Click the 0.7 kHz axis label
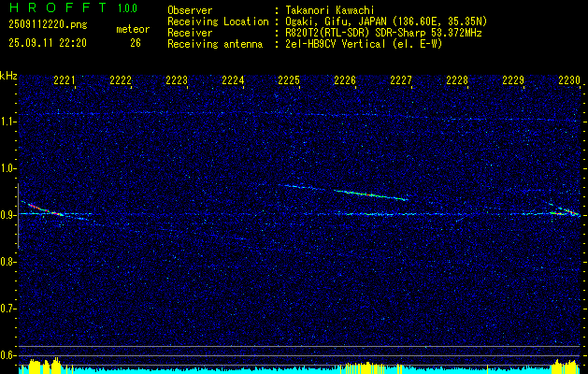The width and height of the screenshot is (588, 374). click(8, 309)
